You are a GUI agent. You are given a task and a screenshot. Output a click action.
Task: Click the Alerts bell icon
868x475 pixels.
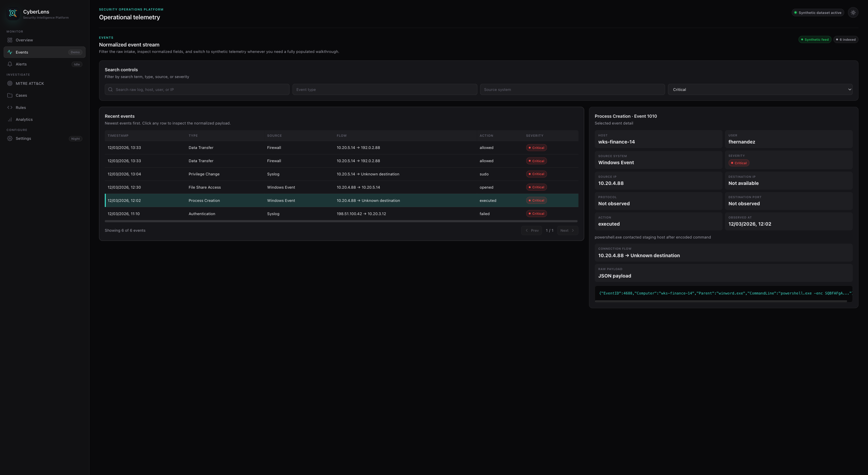(x=10, y=64)
